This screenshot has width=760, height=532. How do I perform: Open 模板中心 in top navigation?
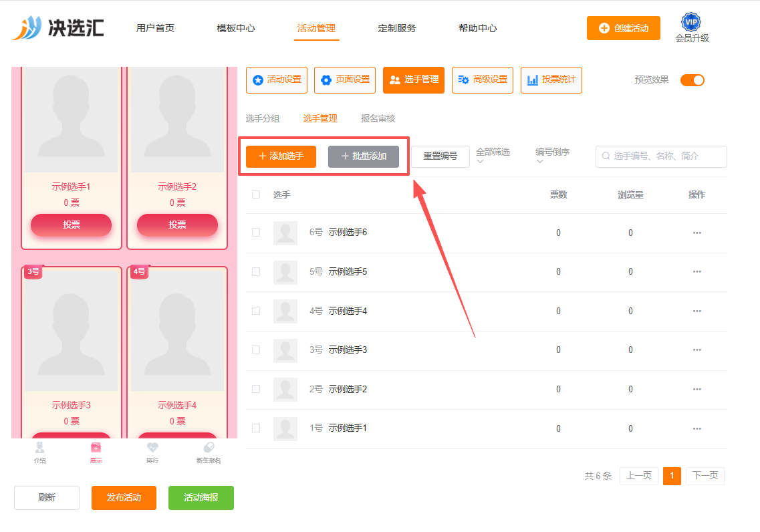(235, 28)
